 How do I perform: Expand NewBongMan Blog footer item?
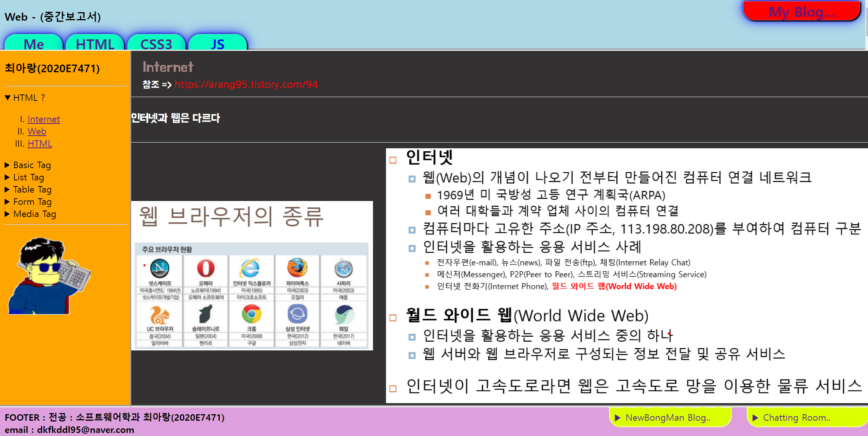coord(668,418)
